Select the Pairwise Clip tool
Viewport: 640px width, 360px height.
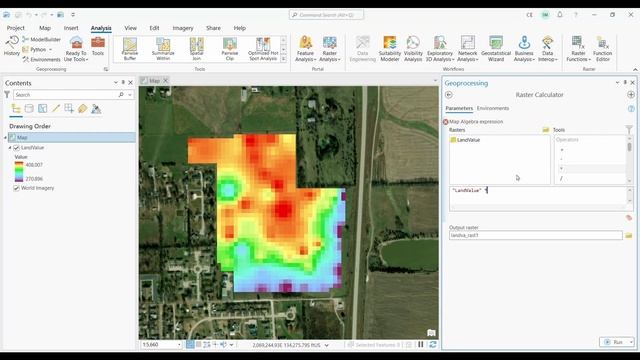[230, 49]
